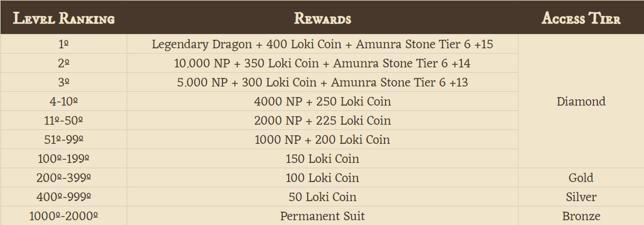644x225 pixels.
Task: Select the 150 Loki Coin reward cell
Action: tap(323, 159)
